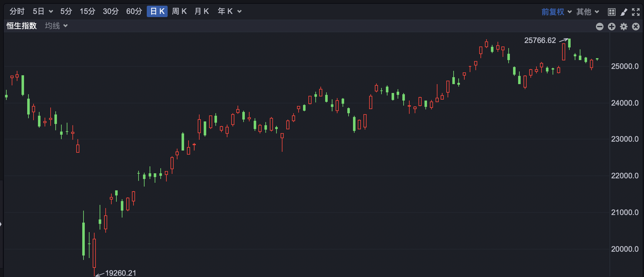Expand the dropdown arrow beside 年K
The height and width of the screenshot is (277, 644).
tap(239, 12)
